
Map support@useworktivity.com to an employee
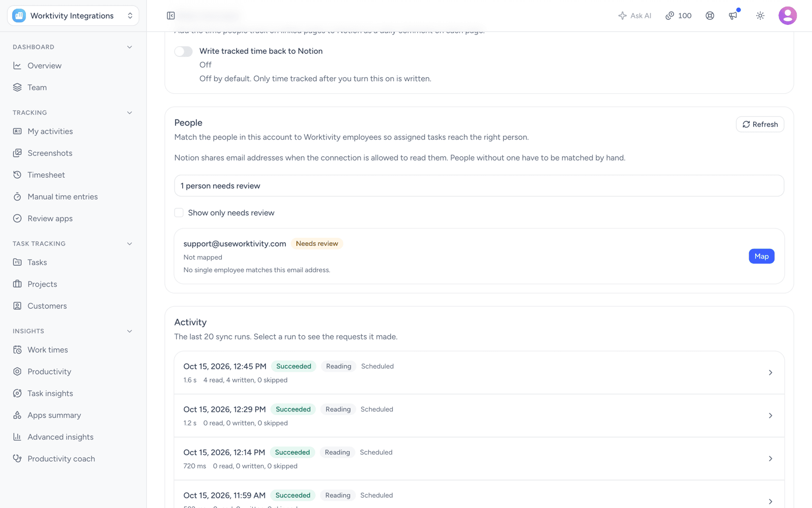point(761,256)
